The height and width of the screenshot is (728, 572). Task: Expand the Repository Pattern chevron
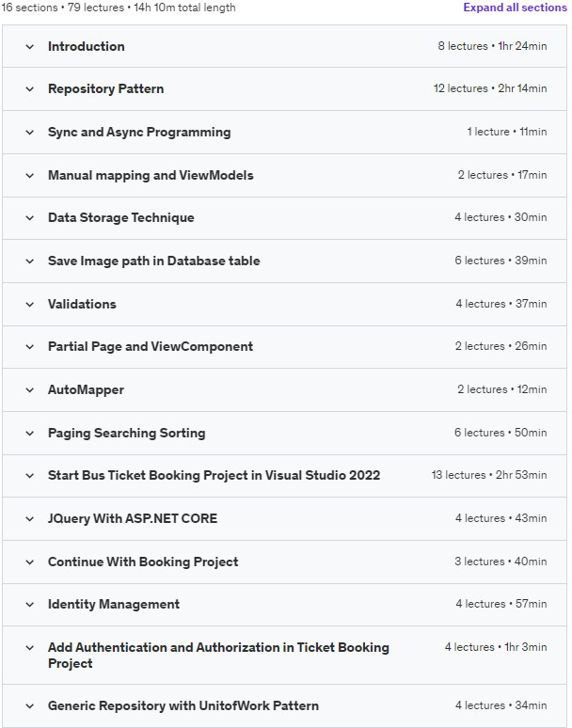point(30,88)
